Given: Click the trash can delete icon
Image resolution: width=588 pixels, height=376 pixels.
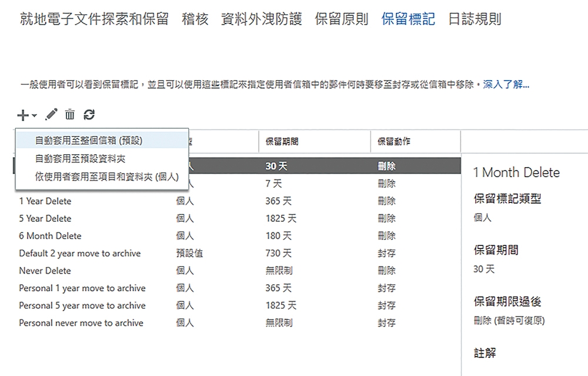Looking at the screenshot, I should pyautogui.click(x=70, y=114).
